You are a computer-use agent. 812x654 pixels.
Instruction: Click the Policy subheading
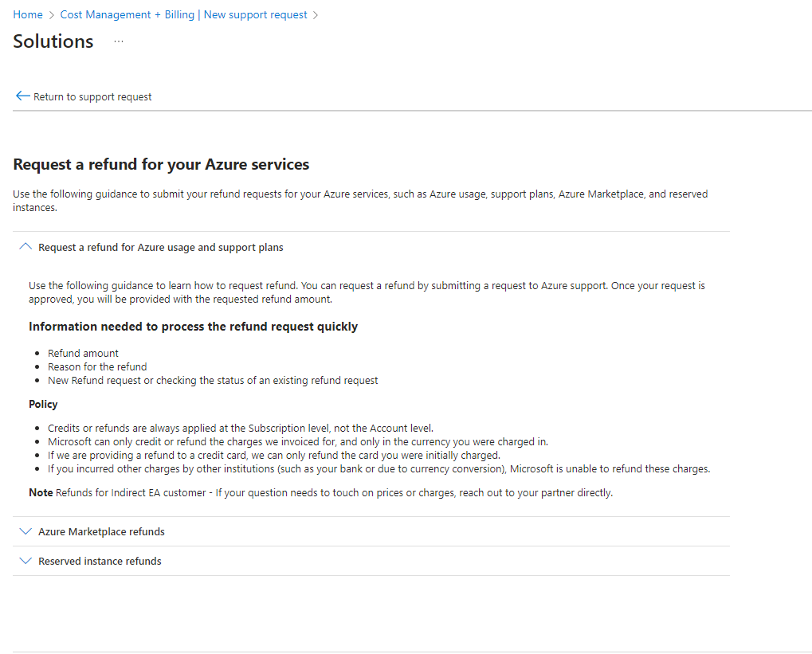(x=43, y=404)
